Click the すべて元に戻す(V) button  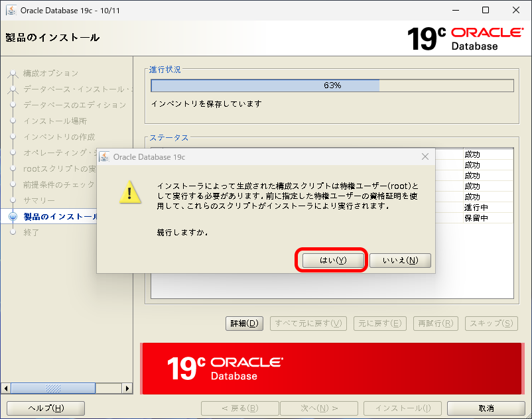pyautogui.click(x=308, y=324)
